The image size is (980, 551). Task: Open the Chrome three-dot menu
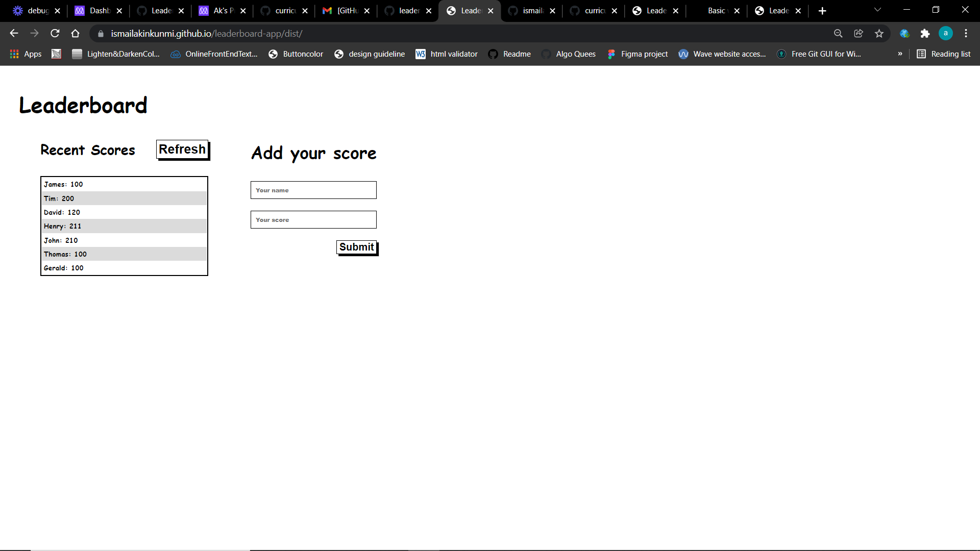(966, 33)
